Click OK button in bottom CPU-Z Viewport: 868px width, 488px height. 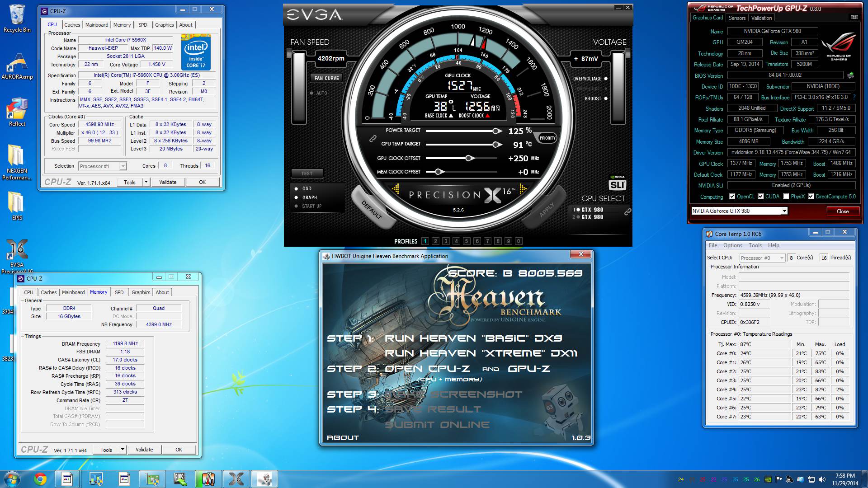pyautogui.click(x=179, y=450)
